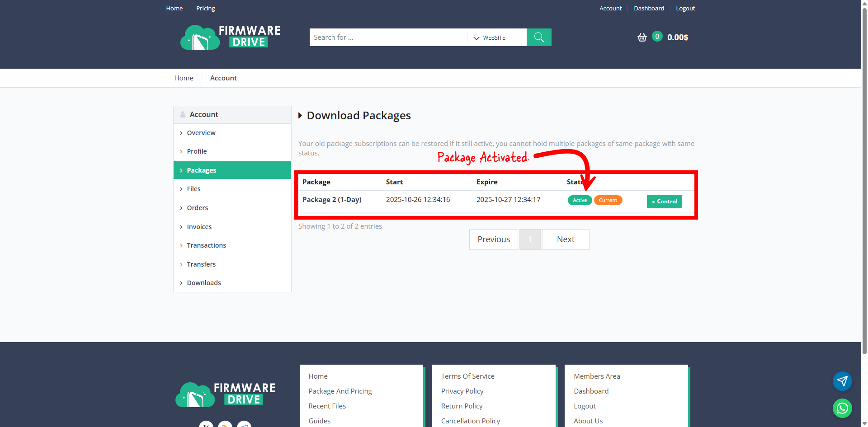Open the WEBSITE search scope dropdown
Screen dimensions: 868x427
coord(489,38)
